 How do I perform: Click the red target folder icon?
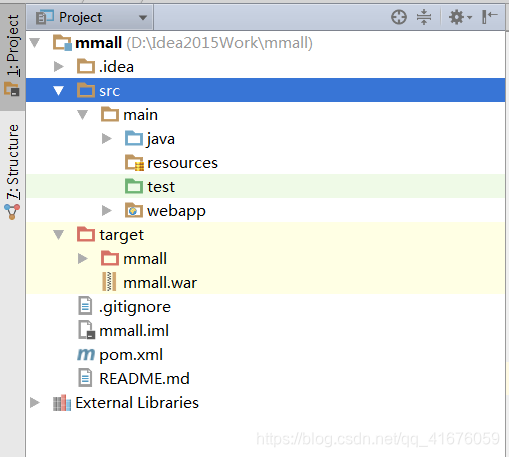(86, 234)
